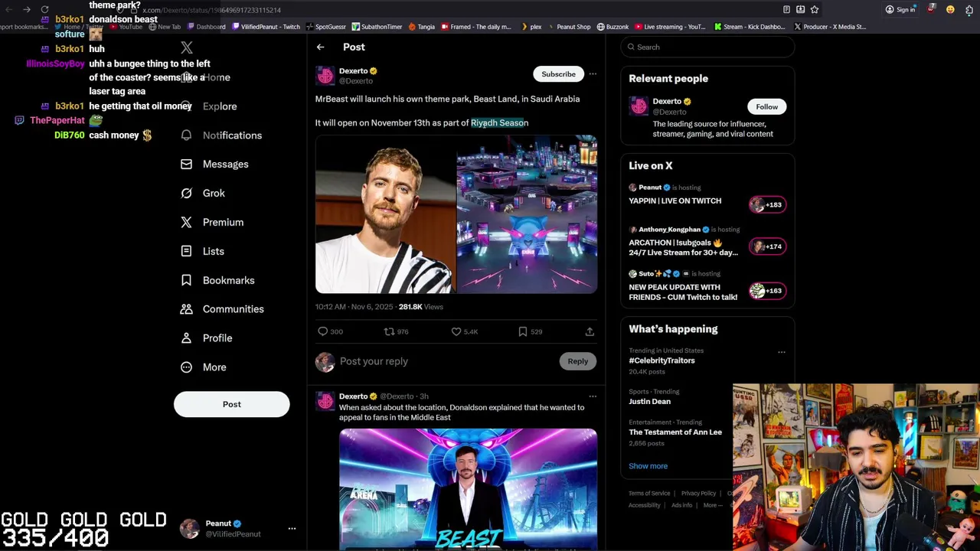
Task: Open Buzzonk bookmark
Action: coord(612,27)
